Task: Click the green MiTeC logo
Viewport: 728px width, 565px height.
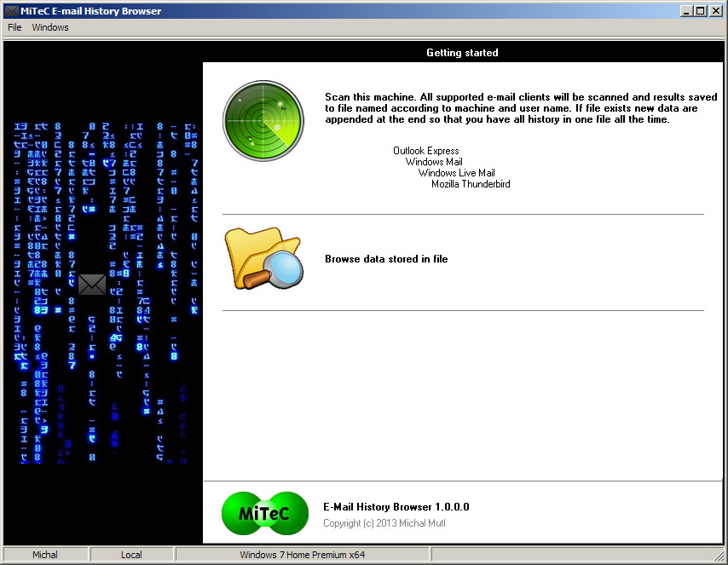Action: 265,514
